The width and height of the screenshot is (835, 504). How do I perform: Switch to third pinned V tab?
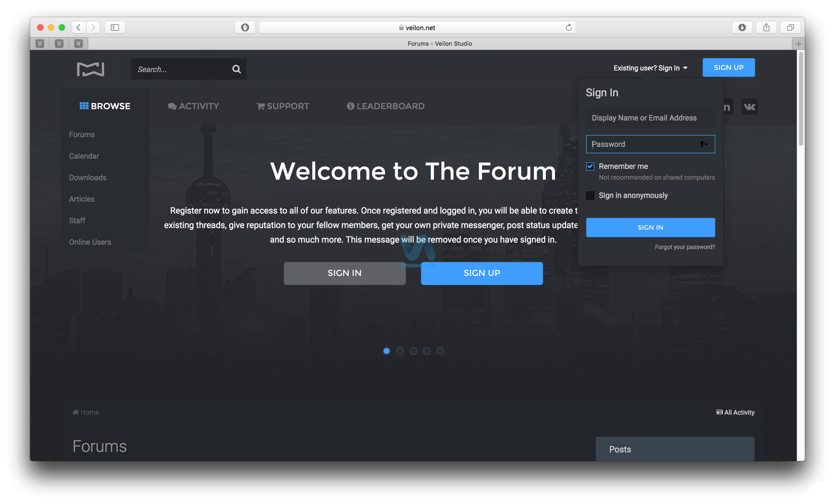point(78,44)
